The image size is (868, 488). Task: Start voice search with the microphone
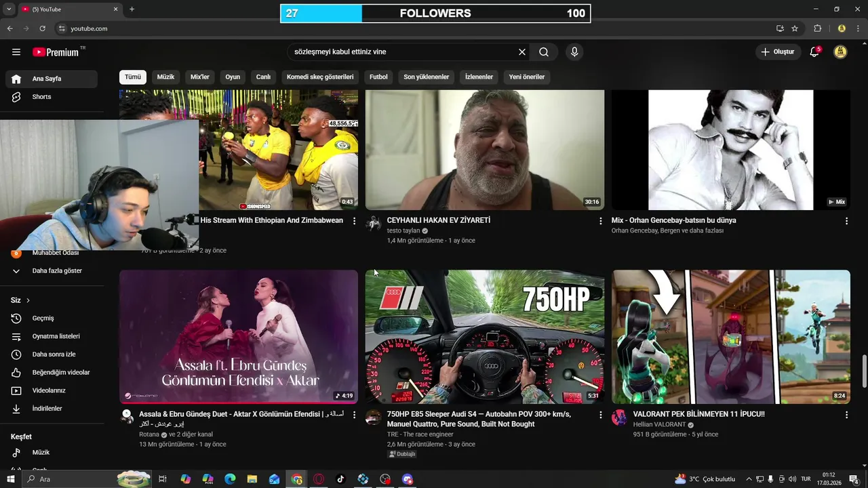coord(574,52)
